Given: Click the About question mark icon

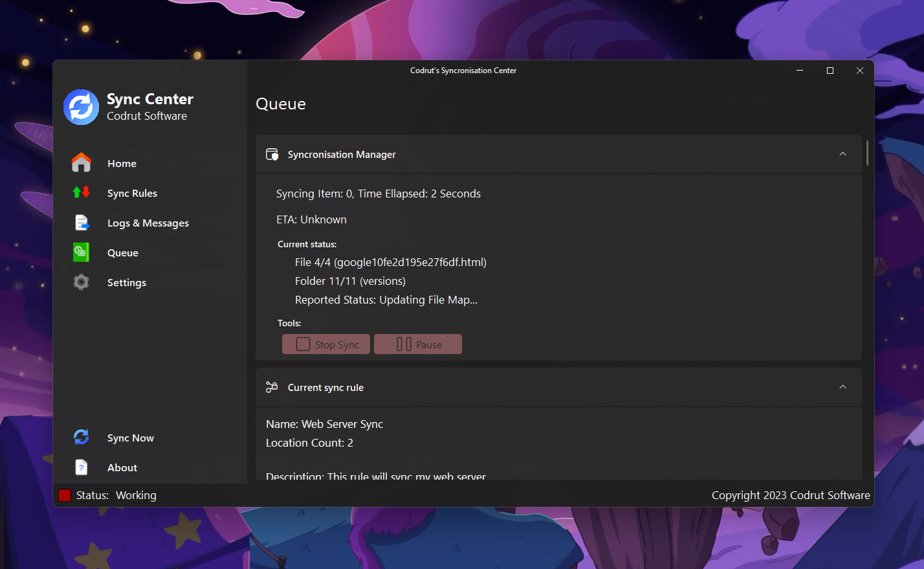Looking at the screenshot, I should coord(82,467).
